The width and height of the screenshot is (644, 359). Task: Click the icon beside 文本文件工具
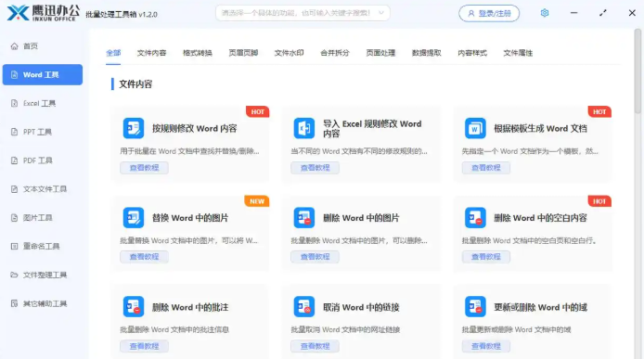[x=14, y=189]
